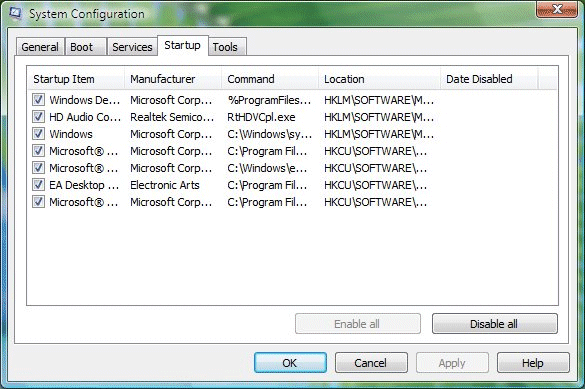Sort by the Manufacturer column header
This screenshot has width=585, height=389.
[x=173, y=79]
